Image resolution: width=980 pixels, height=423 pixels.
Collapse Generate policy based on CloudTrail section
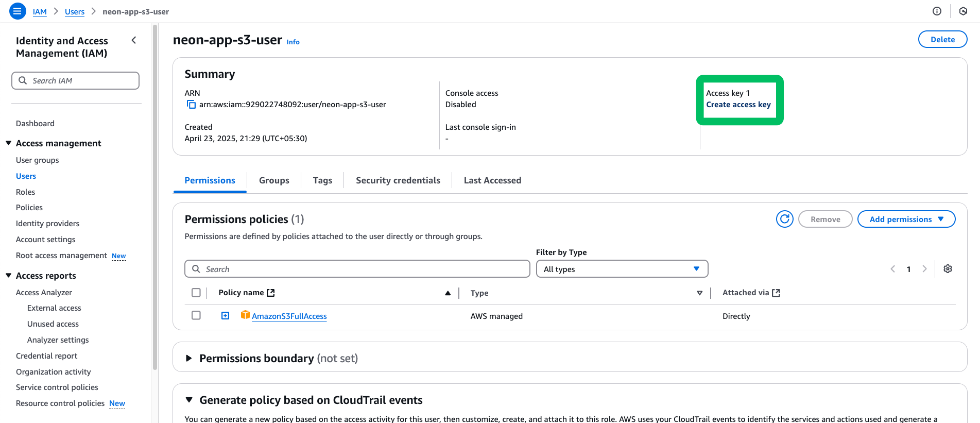coord(189,400)
